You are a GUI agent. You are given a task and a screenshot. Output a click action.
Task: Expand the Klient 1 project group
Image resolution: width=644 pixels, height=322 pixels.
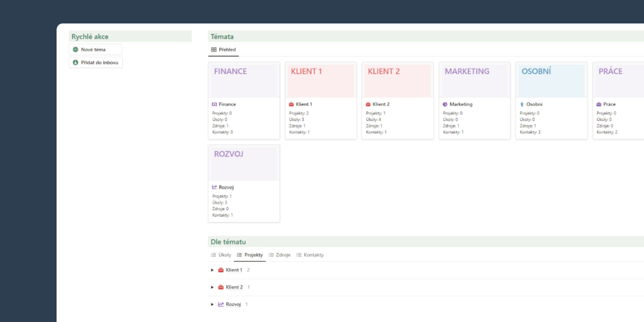click(212, 270)
